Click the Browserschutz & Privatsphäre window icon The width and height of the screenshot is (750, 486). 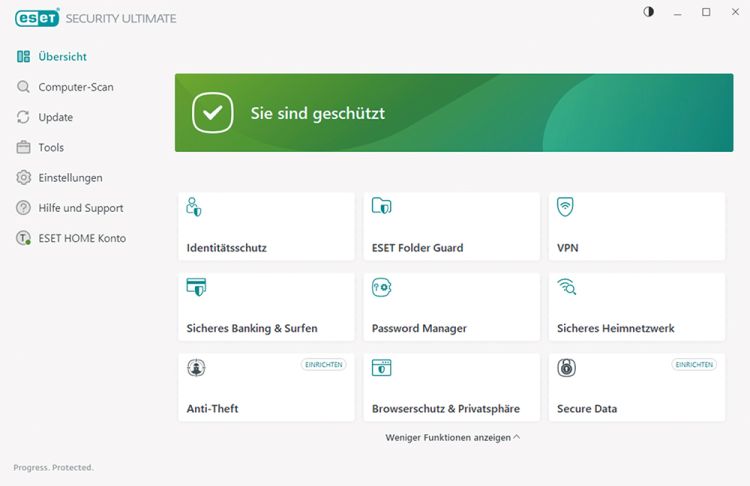[381, 367]
